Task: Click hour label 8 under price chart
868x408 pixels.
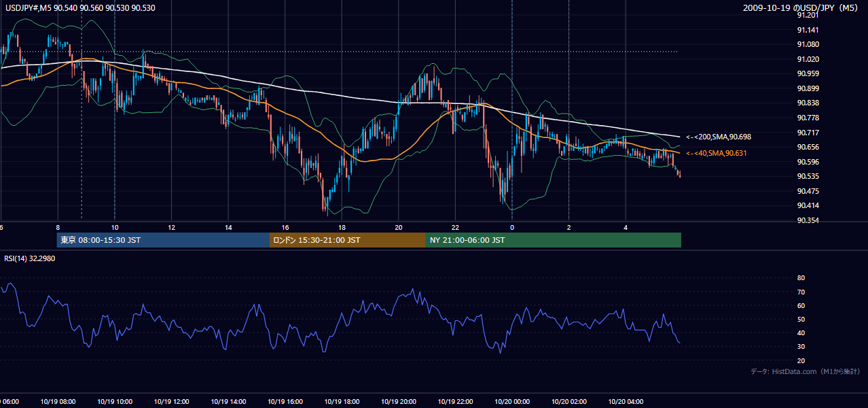Action: point(58,228)
